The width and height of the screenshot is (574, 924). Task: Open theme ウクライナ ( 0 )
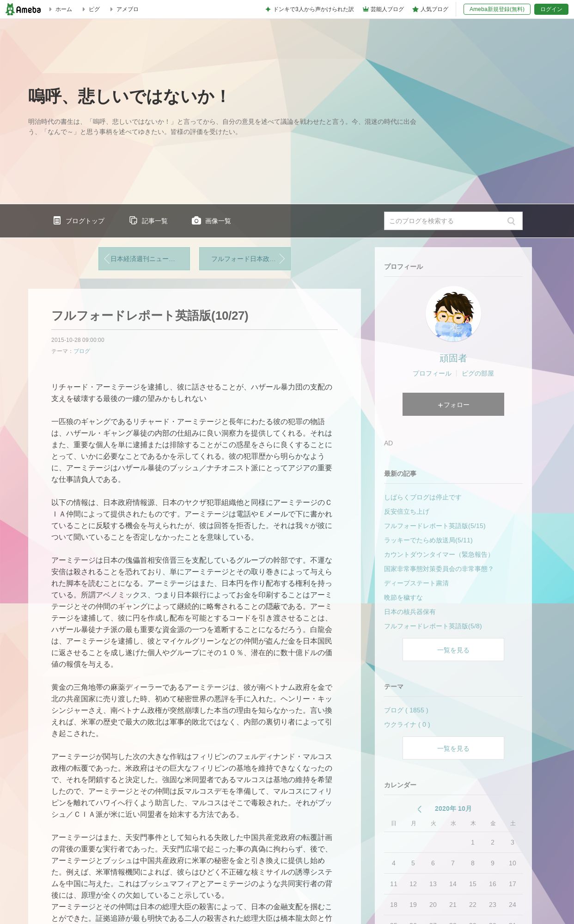pos(407,724)
